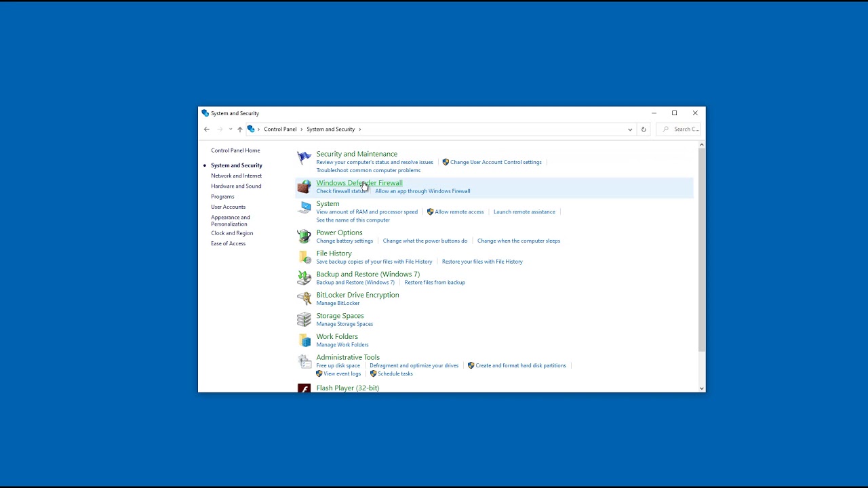Click the title bar System and Security icon
Image resolution: width=868 pixels, height=488 pixels.
(205, 113)
